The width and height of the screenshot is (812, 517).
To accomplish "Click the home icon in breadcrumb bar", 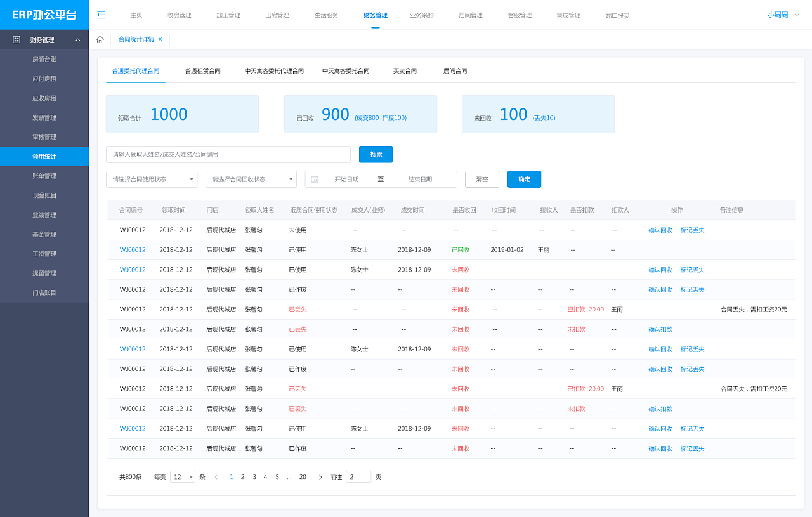I will tap(100, 39).
